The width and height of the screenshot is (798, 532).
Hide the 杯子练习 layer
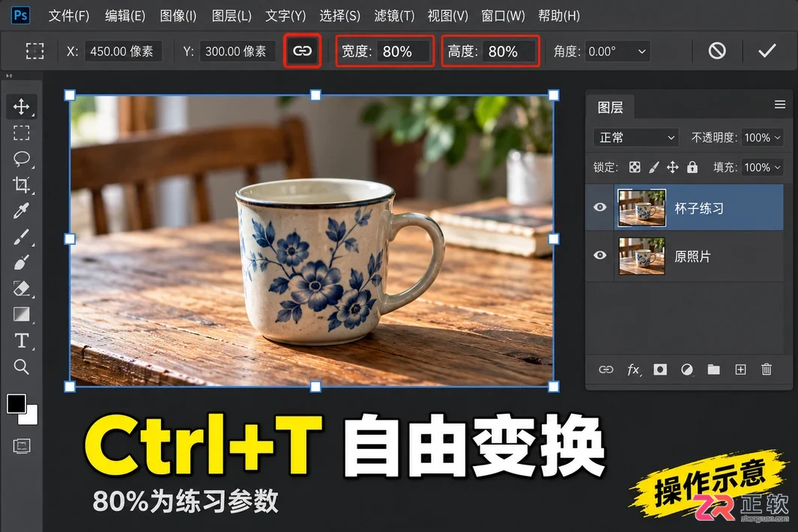(600, 208)
